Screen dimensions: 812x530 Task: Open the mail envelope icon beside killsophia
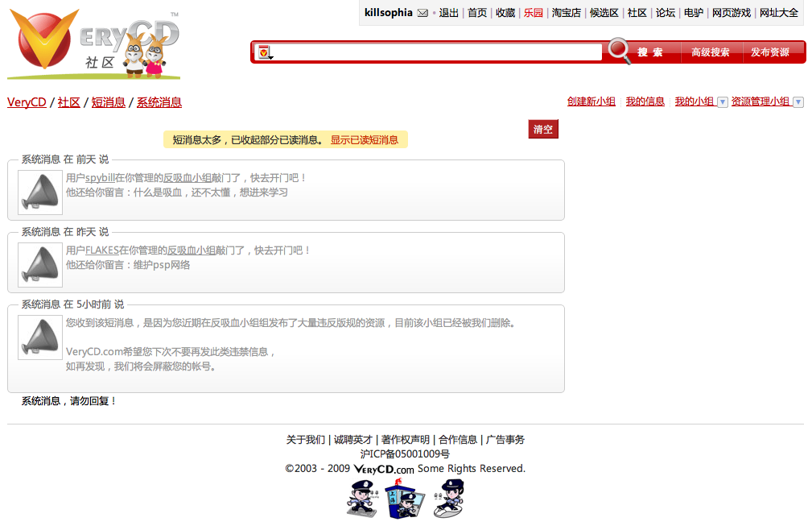[x=422, y=13]
